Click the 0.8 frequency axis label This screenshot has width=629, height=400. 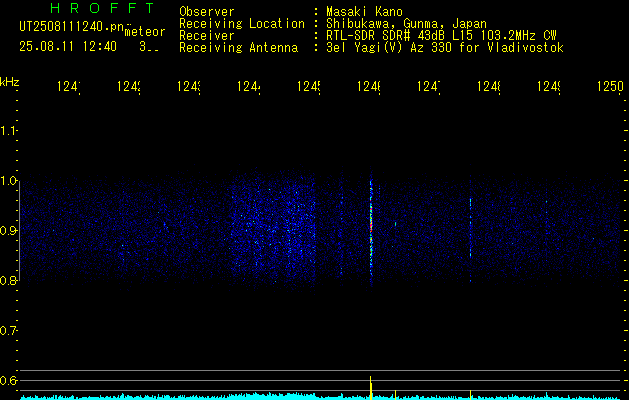coord(8,280)
